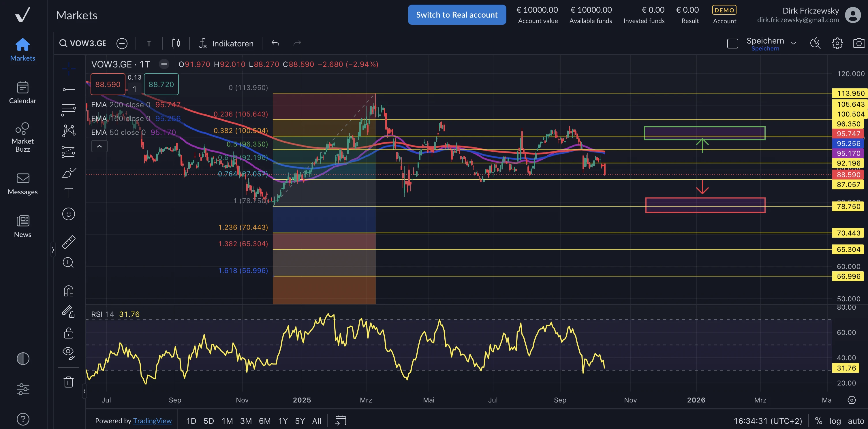Viewport: 868px width, 429px height.
Task: Open the TradingView link
Action: [x=152, y=421]
